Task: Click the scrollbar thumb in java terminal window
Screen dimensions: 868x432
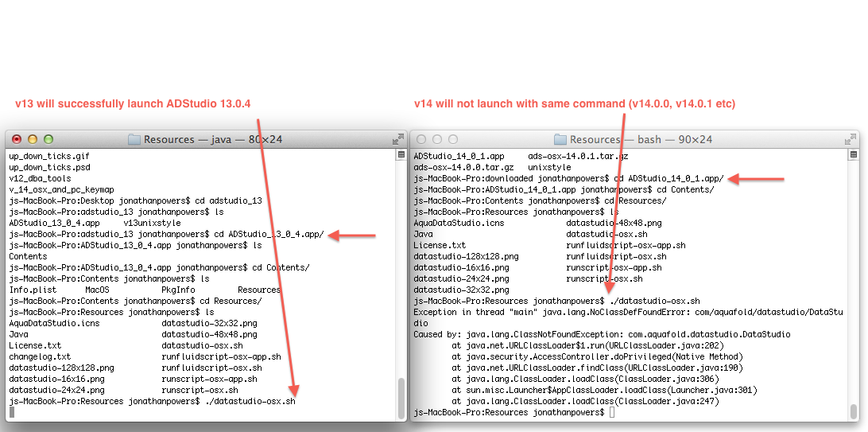Action: [401, 398]
